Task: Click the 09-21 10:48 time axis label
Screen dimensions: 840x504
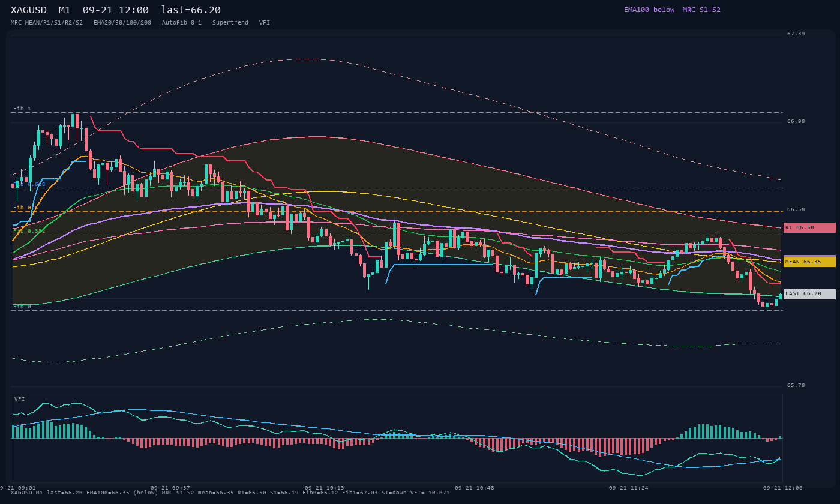Action: [475, 488]
